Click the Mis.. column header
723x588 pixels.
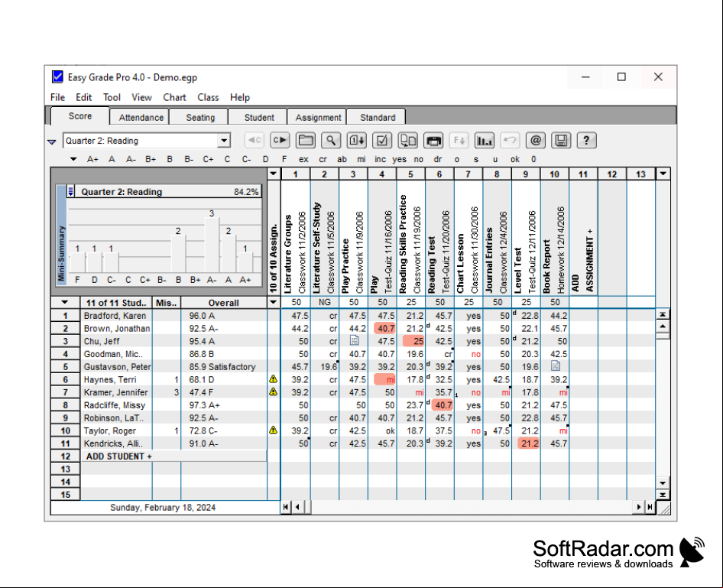point(167,303)
